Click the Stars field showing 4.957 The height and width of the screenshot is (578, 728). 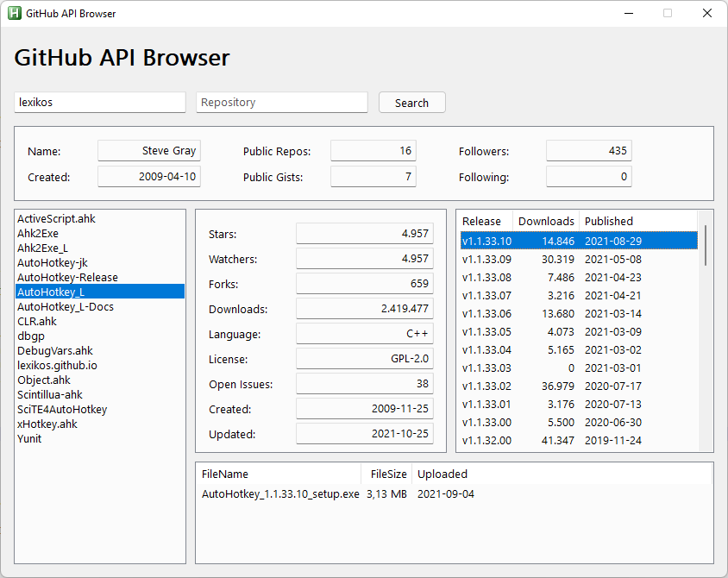point(365,234)
